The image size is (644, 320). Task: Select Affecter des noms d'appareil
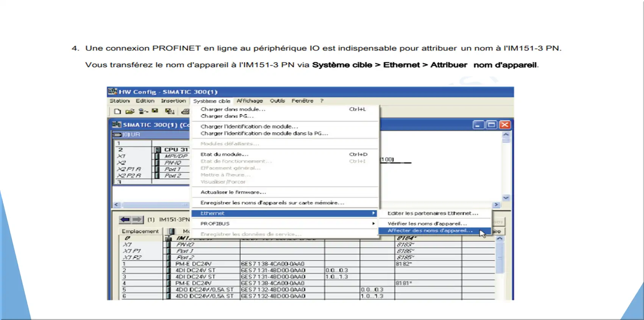[x=430, y=231]
